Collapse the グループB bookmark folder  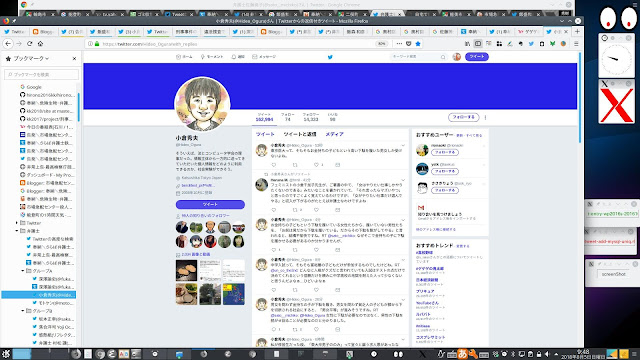(x=23, y=311)
